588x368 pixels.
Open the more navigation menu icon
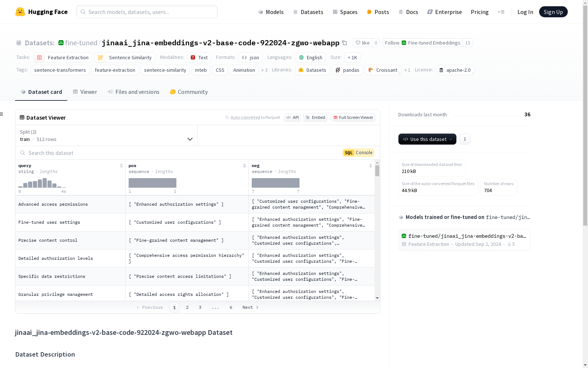click(501, 12)
